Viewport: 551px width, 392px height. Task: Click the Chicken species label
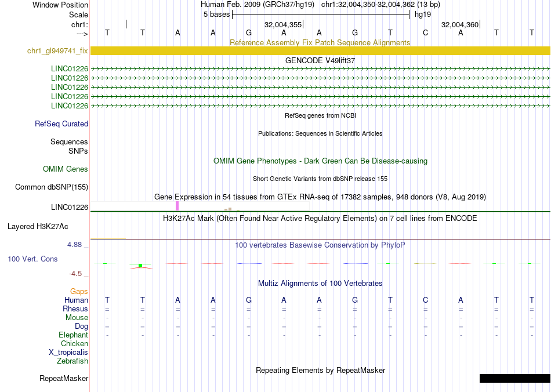(74, 343)
